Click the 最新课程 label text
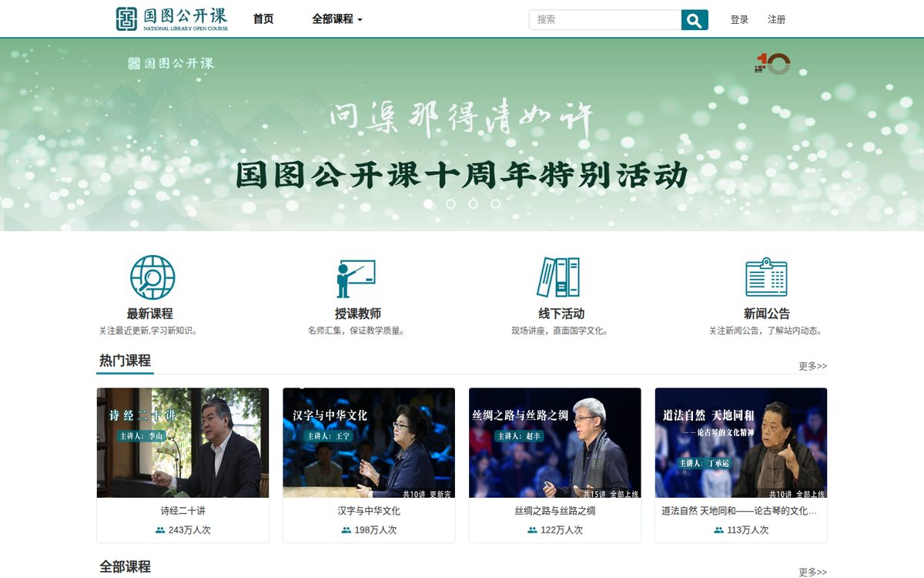Viewport: 924px width, 578px height. (150, 314)
